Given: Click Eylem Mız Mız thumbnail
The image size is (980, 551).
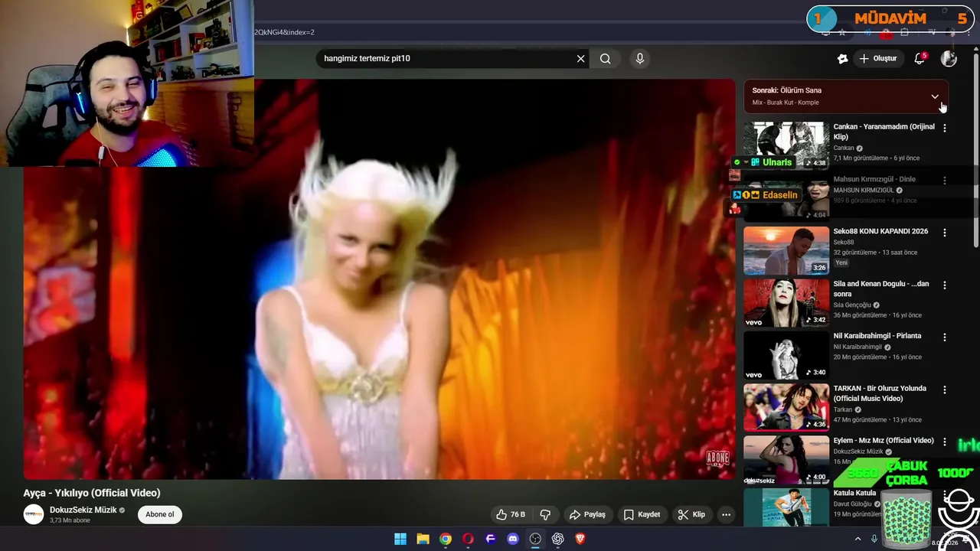Looking at the screenshot, I should click(786, 459).
